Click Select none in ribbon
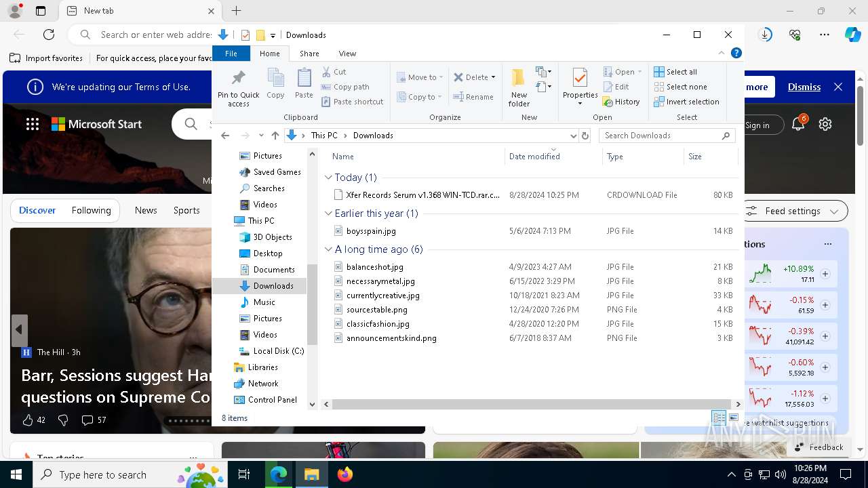The height and width of the screenshot is (488, 868). tap(680, 87)
